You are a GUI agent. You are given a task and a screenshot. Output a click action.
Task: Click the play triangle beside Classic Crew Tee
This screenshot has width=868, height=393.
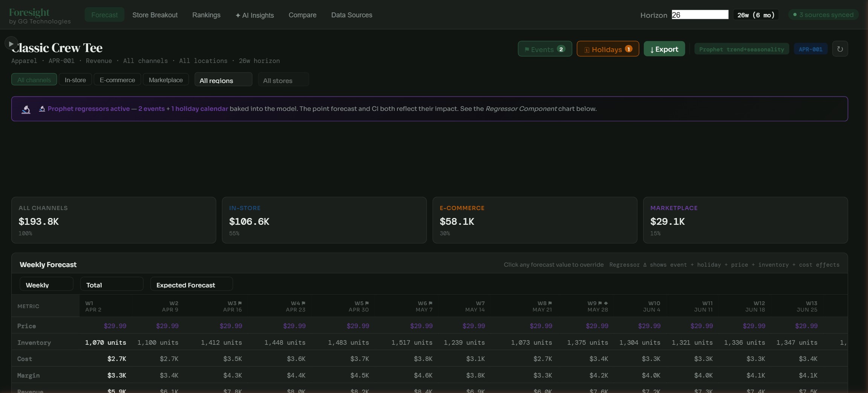click(x=11, y=43)
